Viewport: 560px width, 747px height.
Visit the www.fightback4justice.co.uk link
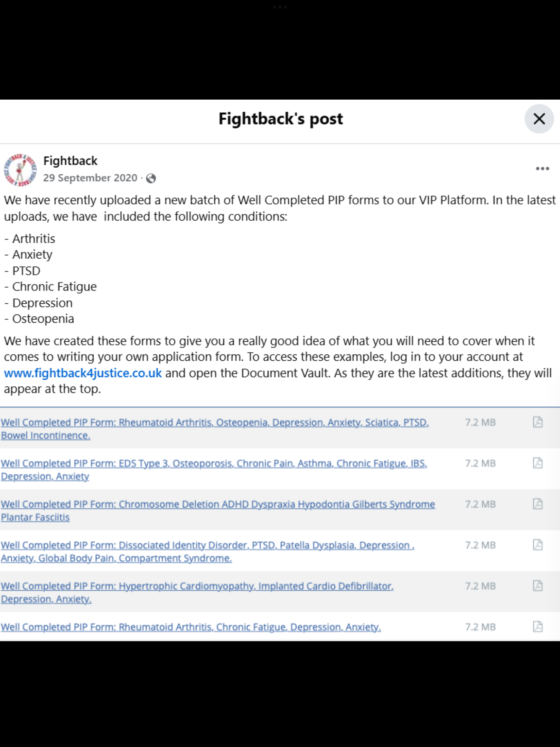click(83, 373)
